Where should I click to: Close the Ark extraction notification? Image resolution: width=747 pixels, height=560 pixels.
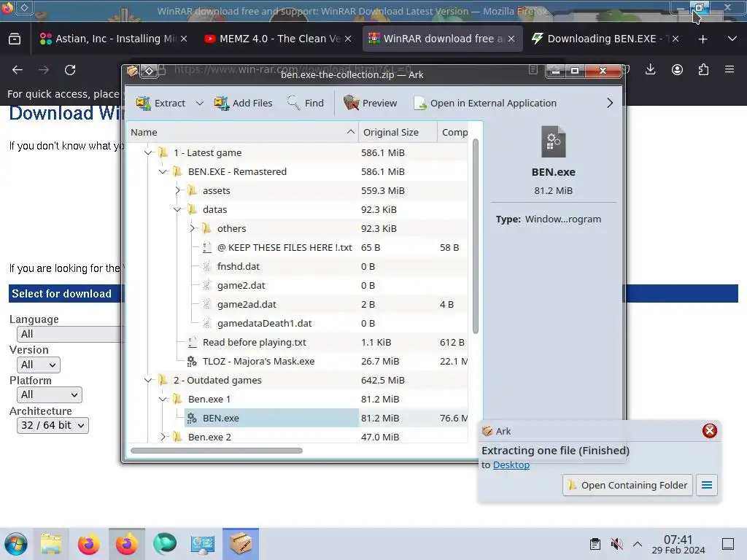tap(709, 431)
